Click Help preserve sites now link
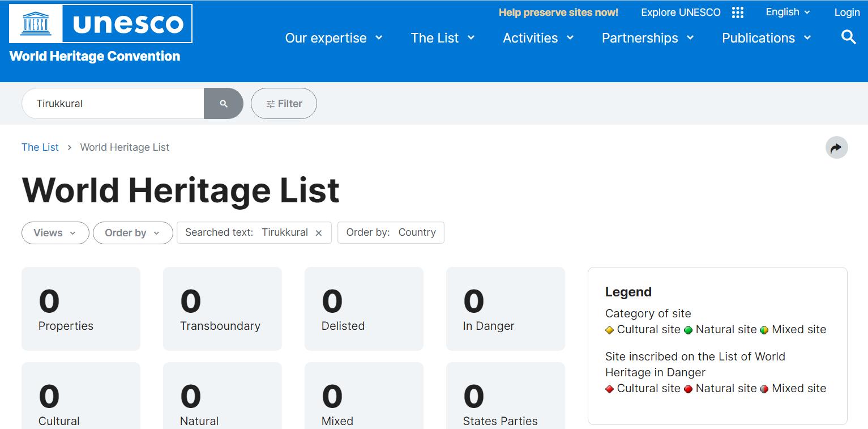Viewport: 868px width, 429px height. pos(558,12)
